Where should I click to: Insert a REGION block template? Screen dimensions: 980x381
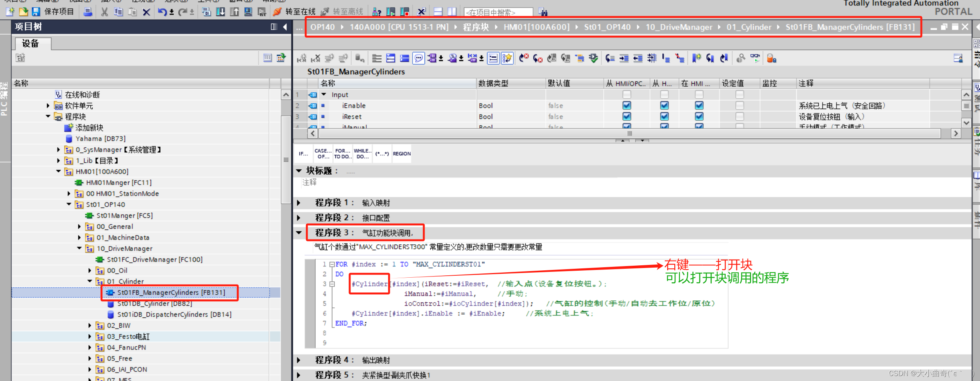click(x=402, y=153)
